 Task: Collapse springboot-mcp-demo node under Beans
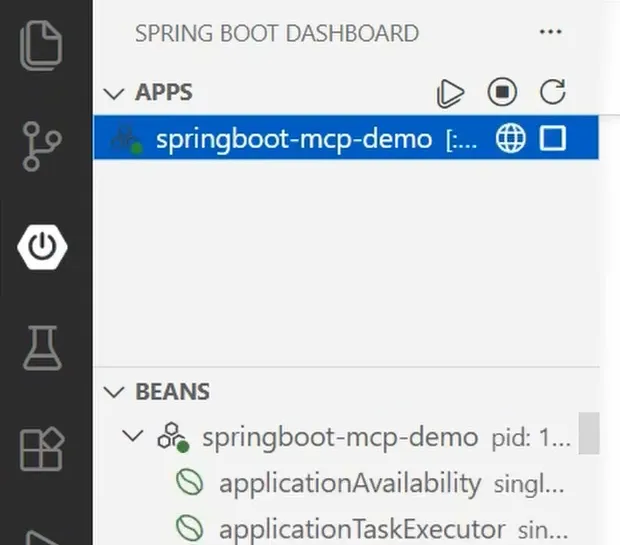click(133, 436)
